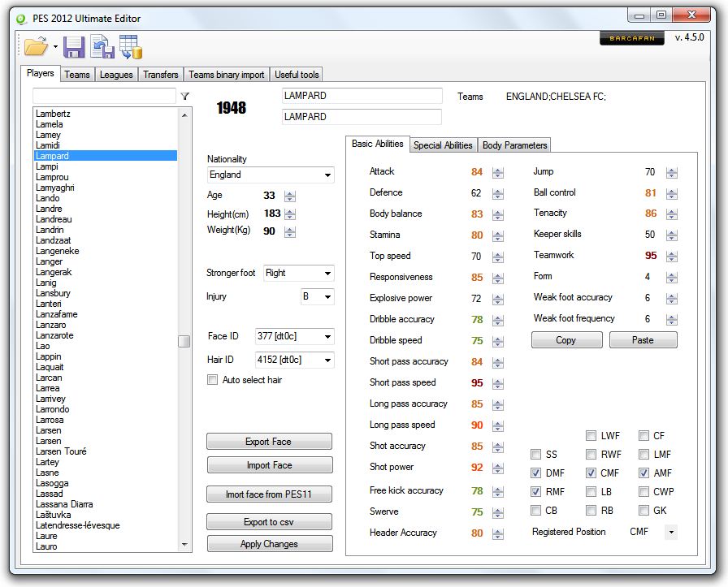Check the CF position box
The height and width of the screenshot is (587, 728).
click(x=643, y=436)
